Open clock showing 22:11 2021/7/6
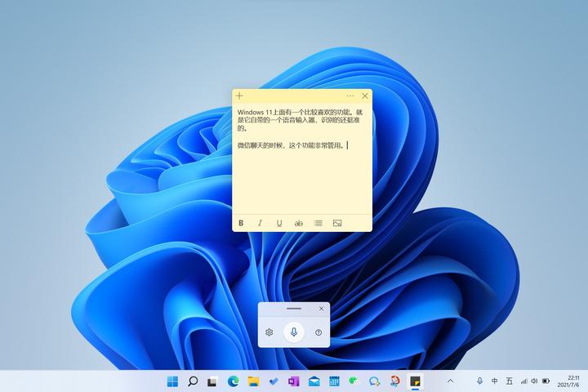The width and height of the screenshot is (588, 392). click(x=568, y=381)
